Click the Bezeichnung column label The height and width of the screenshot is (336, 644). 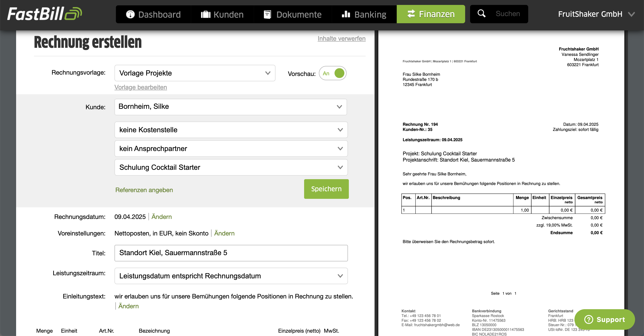click(154, 331)
